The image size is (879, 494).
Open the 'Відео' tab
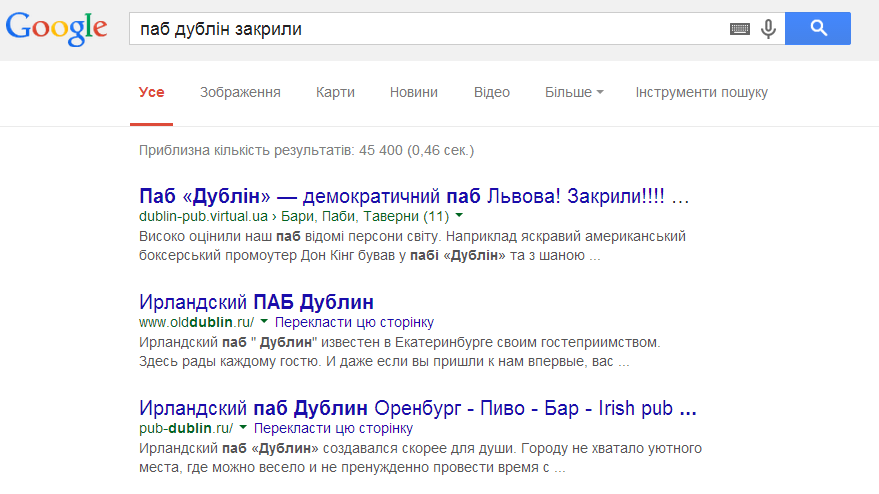(x=492, y=93)
